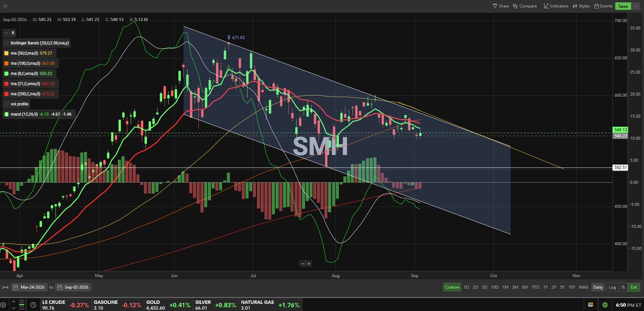Click the 671.83 high price marker
This screenshot has width=644, height=311.
tap(236, 38)
